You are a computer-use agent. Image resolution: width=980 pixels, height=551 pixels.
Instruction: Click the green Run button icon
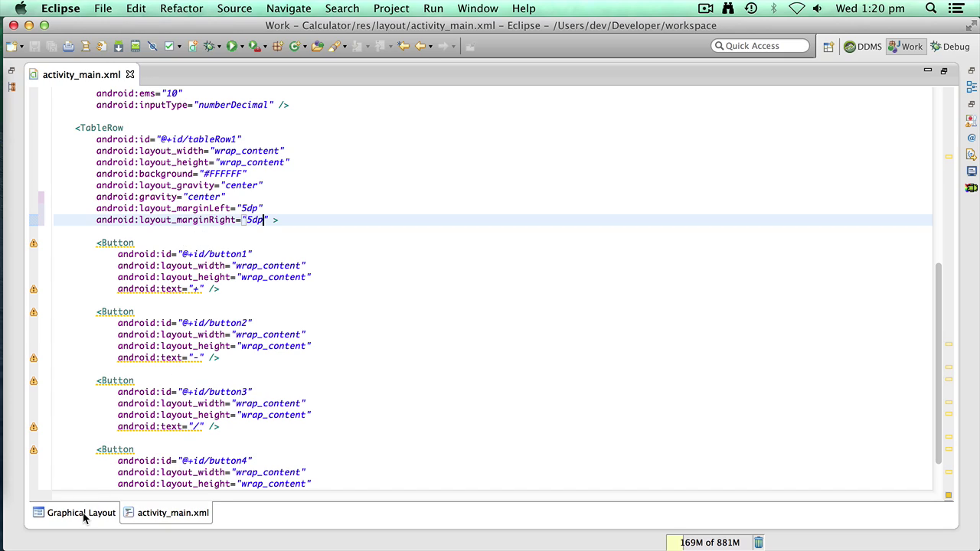[x=231, y=46]
